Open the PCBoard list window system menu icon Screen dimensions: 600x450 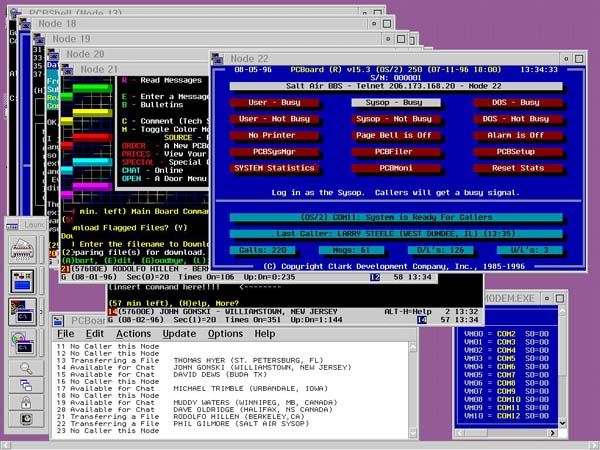point(58,321)
